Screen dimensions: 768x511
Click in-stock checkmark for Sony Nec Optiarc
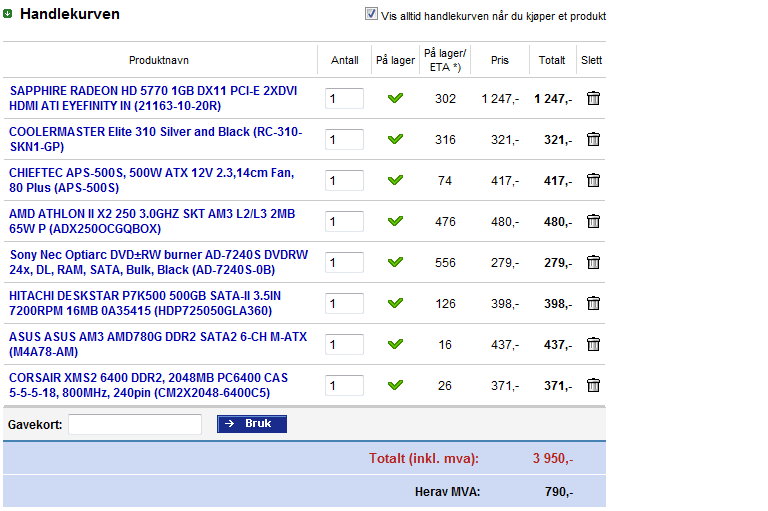(x=395, y=262)
